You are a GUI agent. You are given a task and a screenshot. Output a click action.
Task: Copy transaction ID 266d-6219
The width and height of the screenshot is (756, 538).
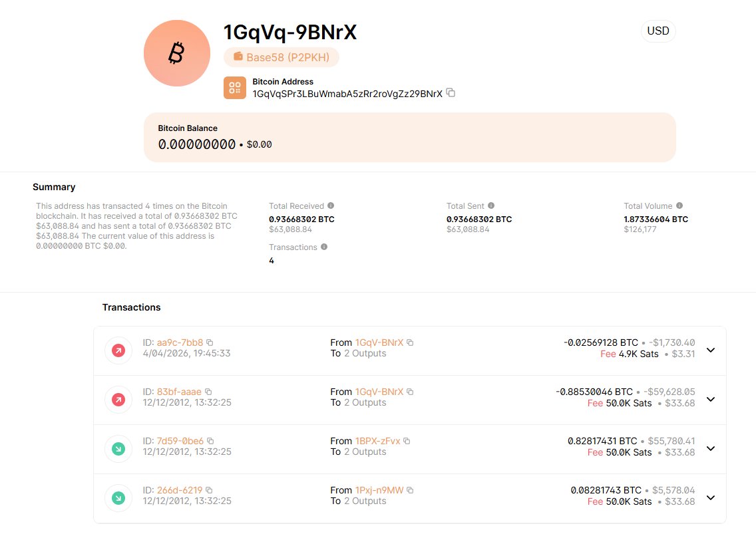[x=209, y=490]
